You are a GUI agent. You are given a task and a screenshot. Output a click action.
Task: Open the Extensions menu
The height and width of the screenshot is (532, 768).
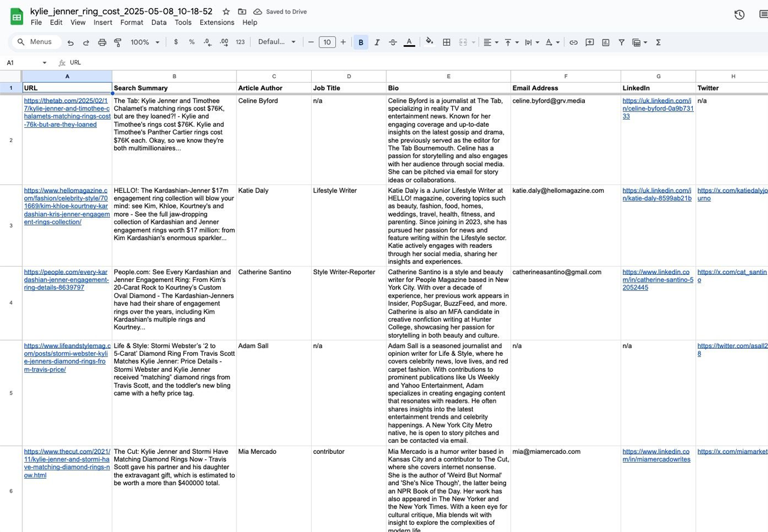click(217, 22)
